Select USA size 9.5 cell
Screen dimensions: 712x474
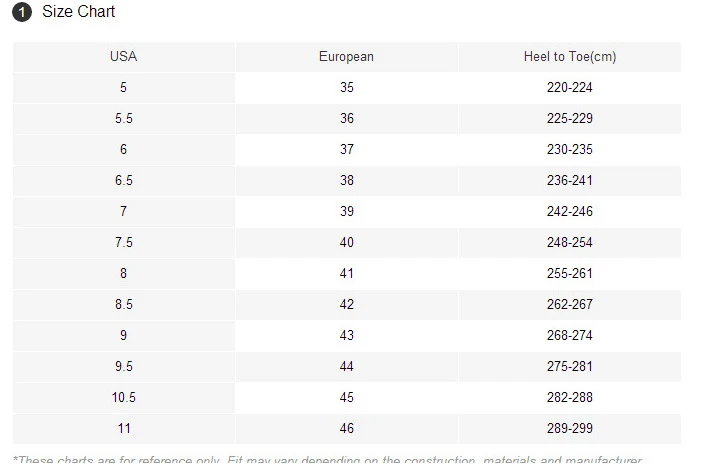(123, 367)
